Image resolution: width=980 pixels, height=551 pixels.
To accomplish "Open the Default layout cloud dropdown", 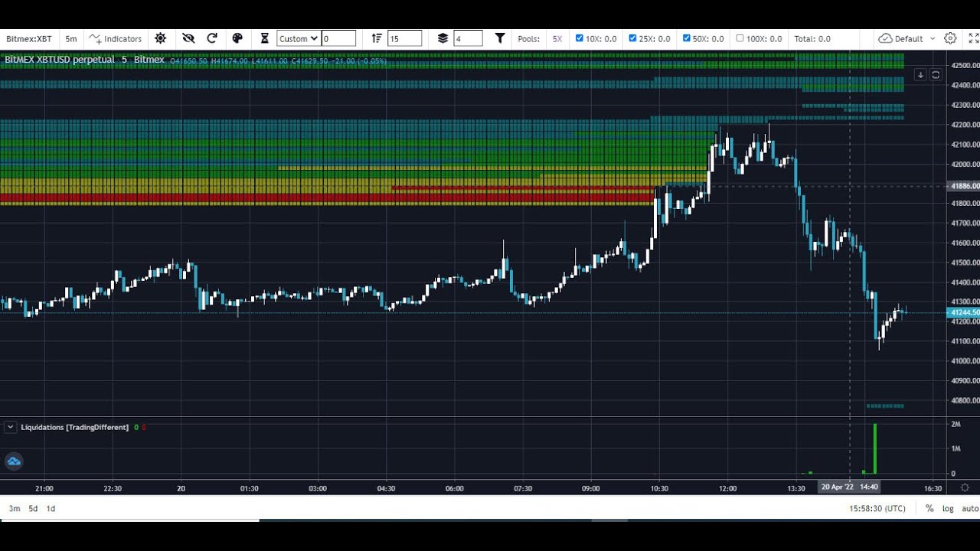I will point(907,38).
